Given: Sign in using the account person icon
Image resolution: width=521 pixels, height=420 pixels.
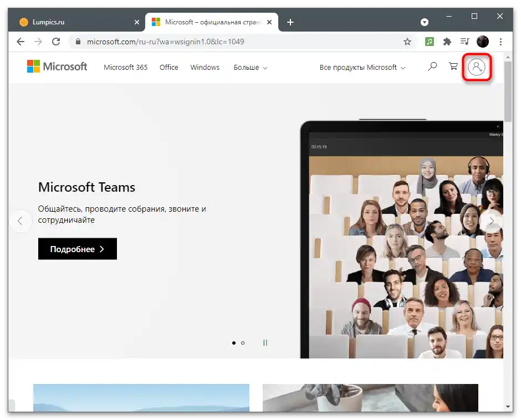Looking at the screenshot, I should pyautogui.click(x=477, y=67).
